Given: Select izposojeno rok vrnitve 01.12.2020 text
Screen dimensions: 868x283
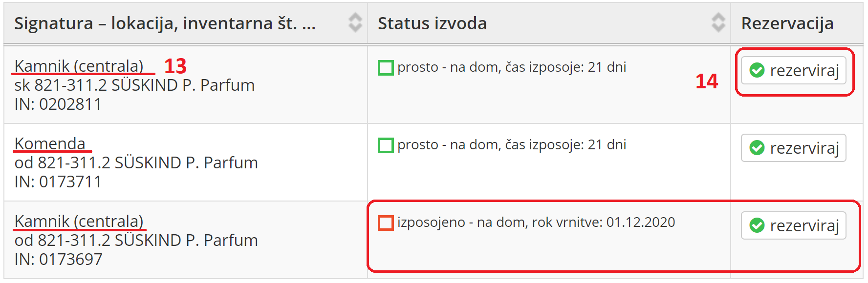Looking at the screenshot, I should tap(536, 222).
